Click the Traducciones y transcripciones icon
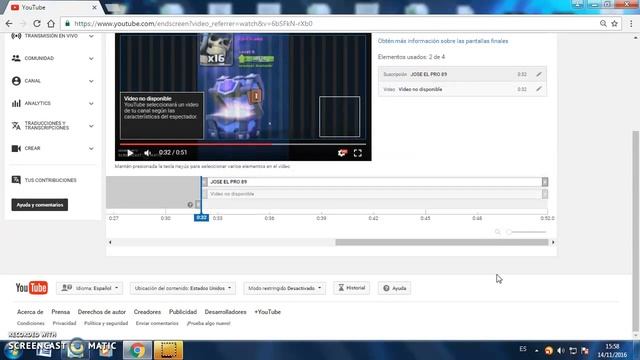The height and width of the screenshot is (360, 640). click(16, 126)
